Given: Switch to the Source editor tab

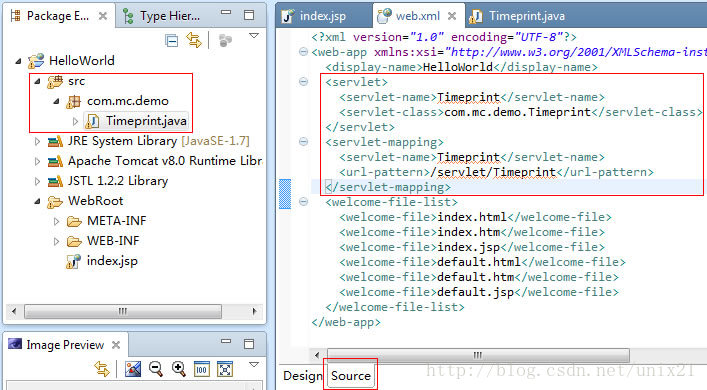Looking at the screenshot, I should click(x=351, y=376).
